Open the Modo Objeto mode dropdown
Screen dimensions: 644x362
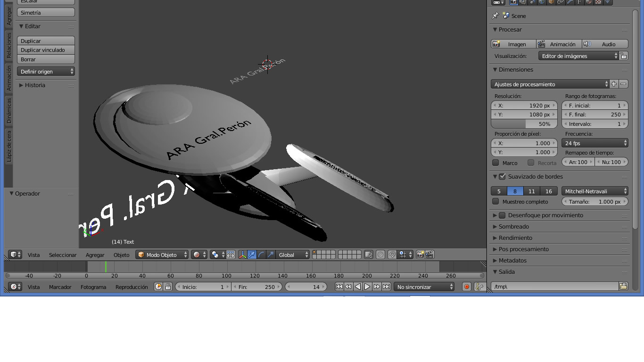tap(162, 255)
